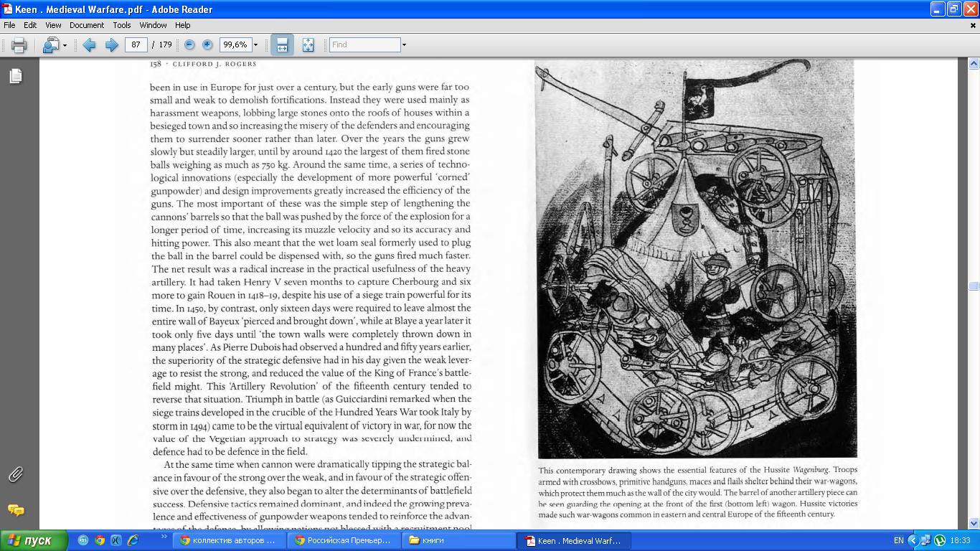Click the Print icon in toolbar
The height and width of the screenshot is (551, 980).
[x=19, y=44]
